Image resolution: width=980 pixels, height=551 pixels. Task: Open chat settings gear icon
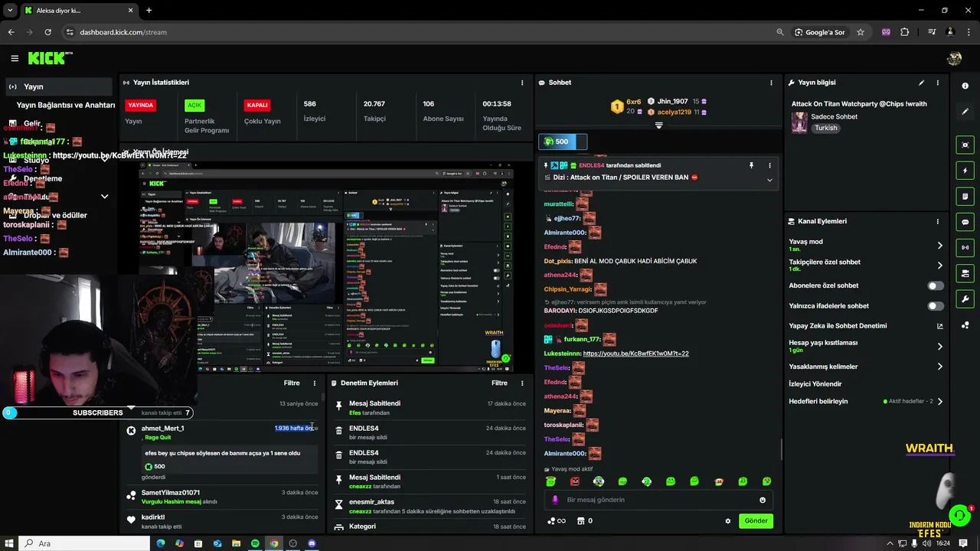coord(728,521)
